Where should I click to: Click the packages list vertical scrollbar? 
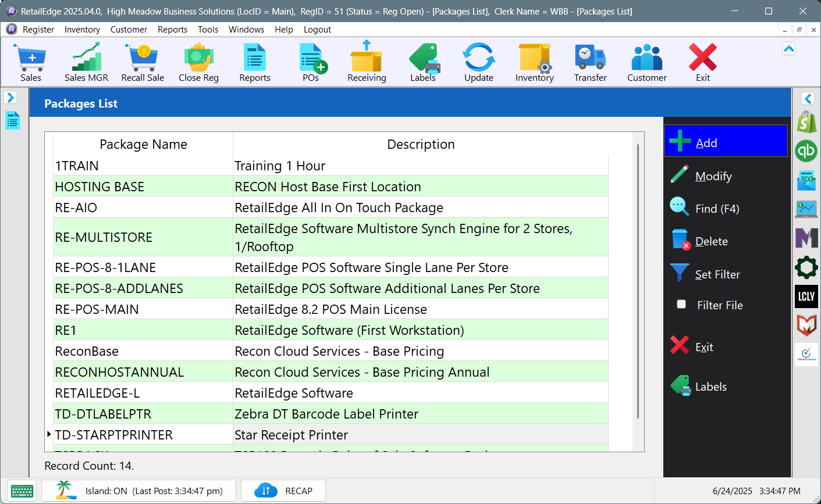pyautogui.click(x=638, y=281)
